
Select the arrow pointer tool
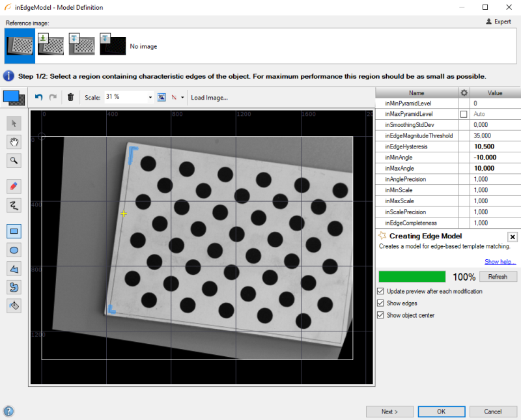point(14,124)
